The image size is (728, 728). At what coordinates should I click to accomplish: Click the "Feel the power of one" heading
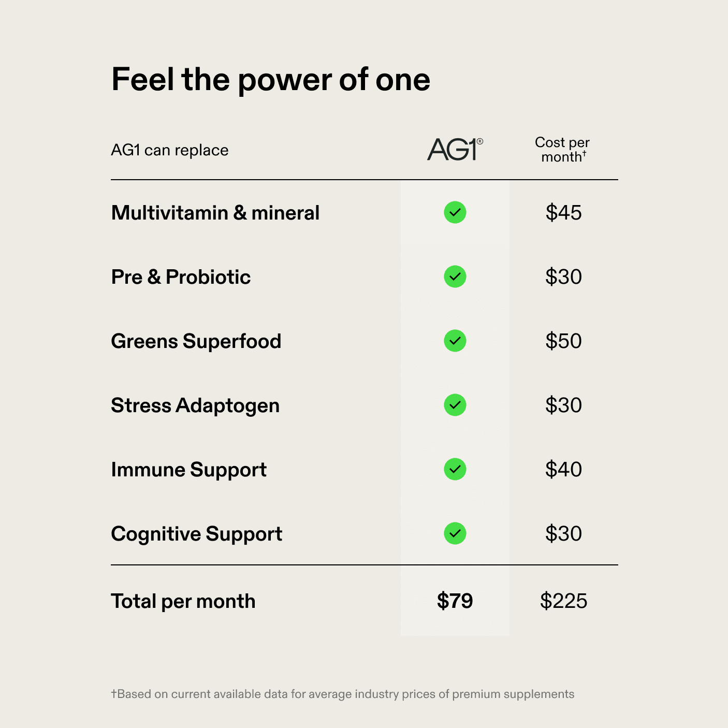click(x=270, y=80)
